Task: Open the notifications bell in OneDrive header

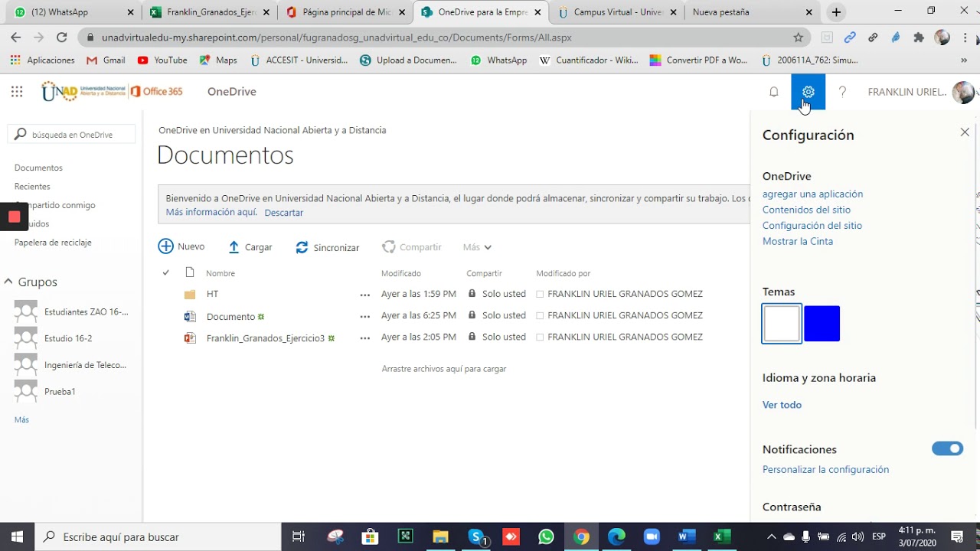Action: pos(774,92)
